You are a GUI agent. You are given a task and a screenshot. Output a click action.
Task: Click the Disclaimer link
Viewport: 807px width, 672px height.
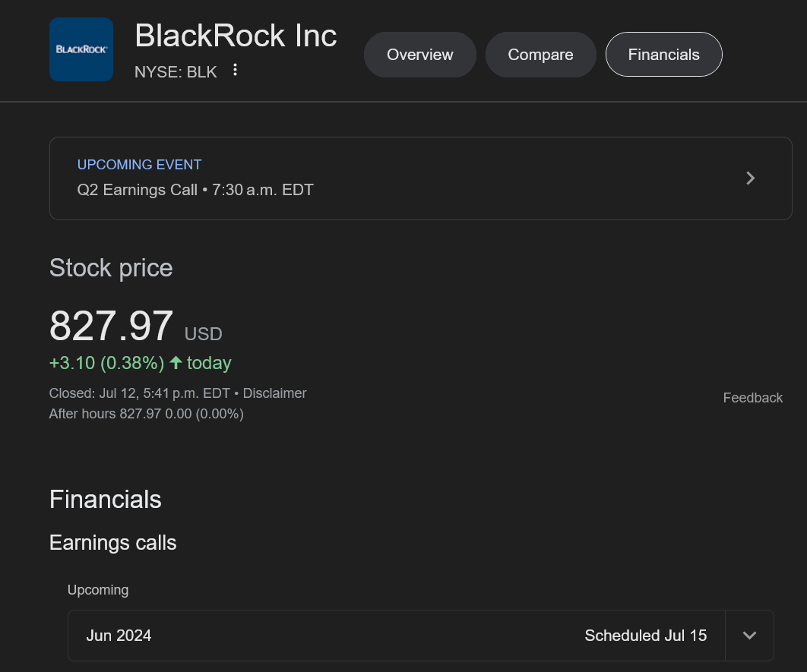(x=274, y=393)
